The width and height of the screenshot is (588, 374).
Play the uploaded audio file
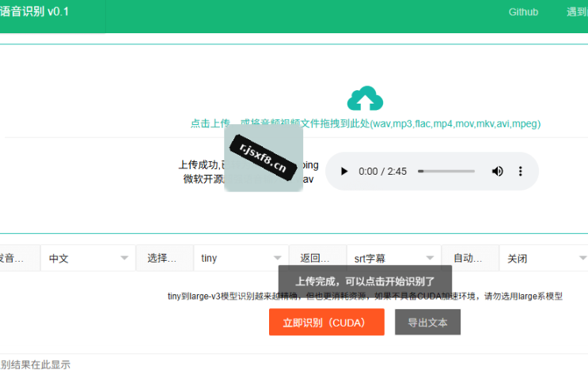(344, 172)
